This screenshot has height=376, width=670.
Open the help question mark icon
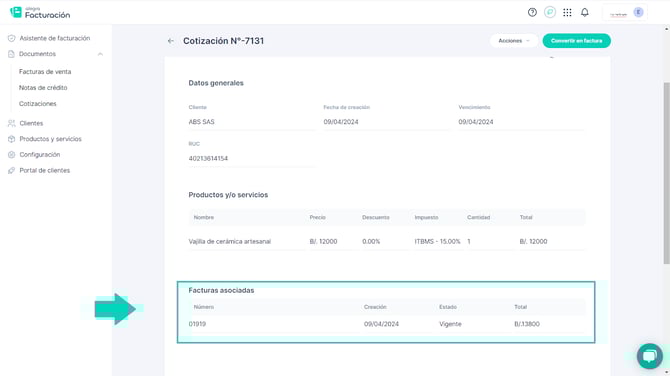coord(532,12)
